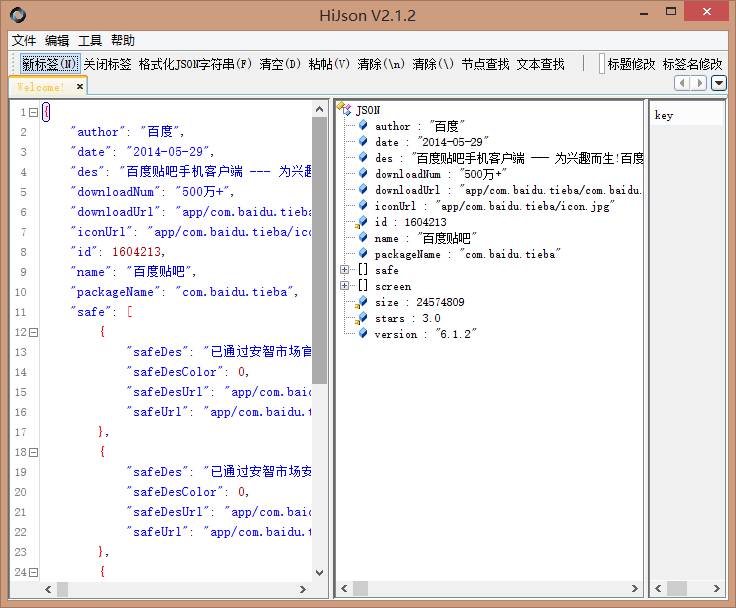Click 标签名修改 toolbar button
This screenshot has width=736, height=608.
pyautogui.click(x=692, y=64)
